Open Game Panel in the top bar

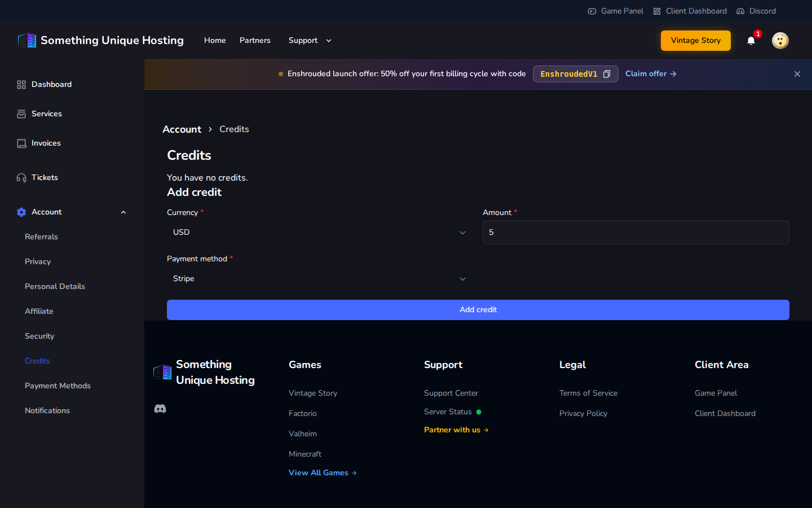616,11
